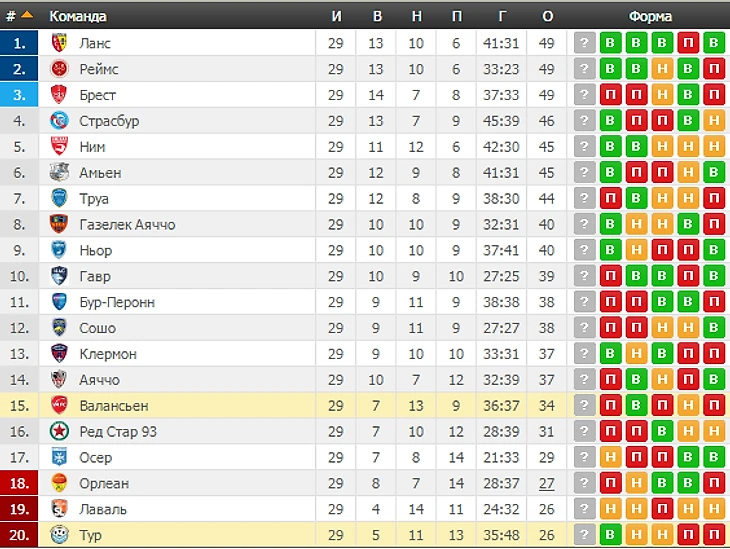Click Брест's green В form result badge

688,95
